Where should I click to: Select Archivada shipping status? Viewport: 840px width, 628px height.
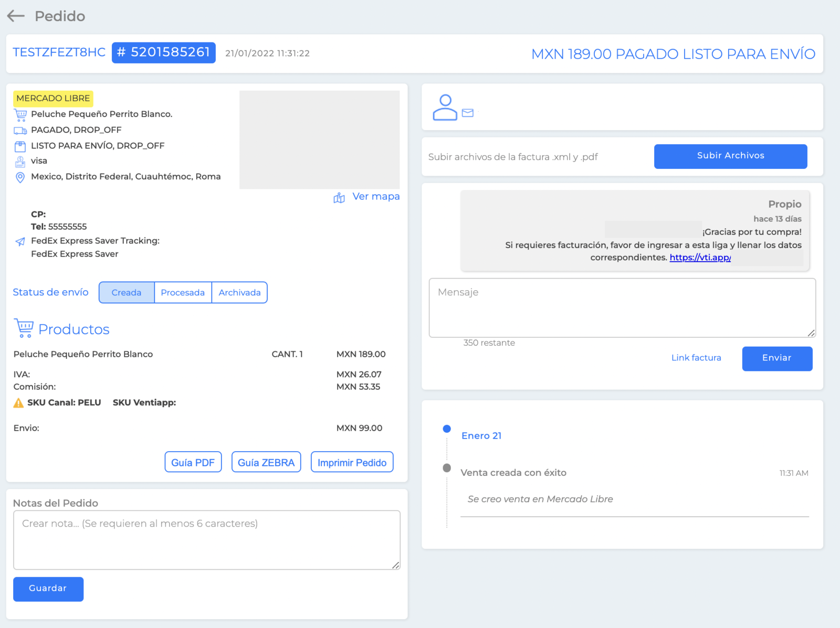pyautogui.click(x=239, y=293)
